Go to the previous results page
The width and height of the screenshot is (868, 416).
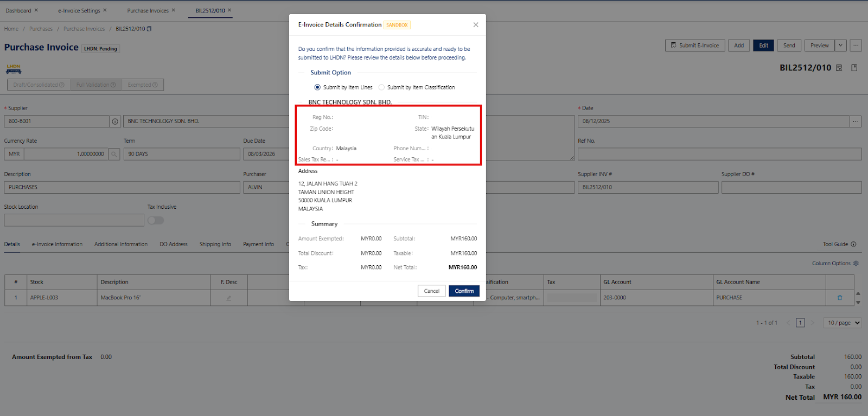pyautogui.click(x=789, y=323)
